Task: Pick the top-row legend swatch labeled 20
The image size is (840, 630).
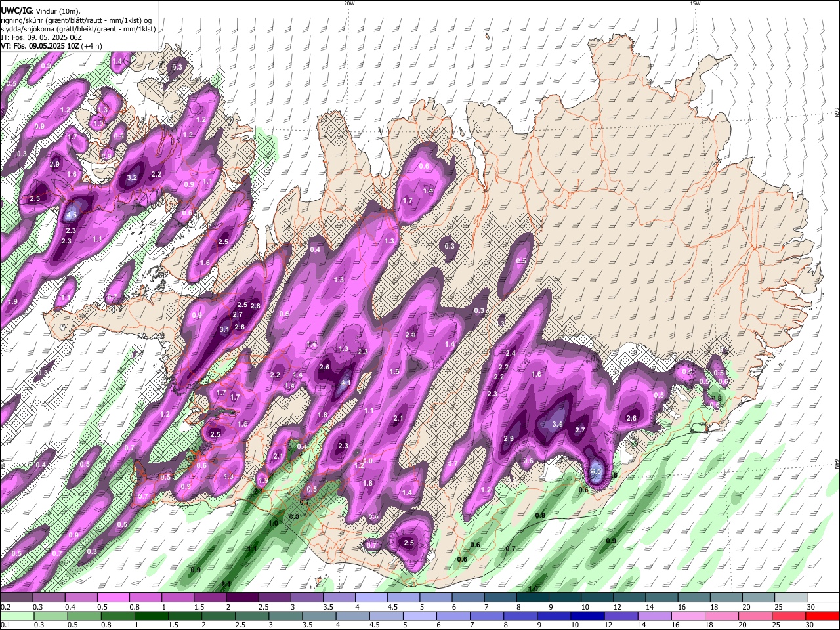Action: (x=759, y=598)
